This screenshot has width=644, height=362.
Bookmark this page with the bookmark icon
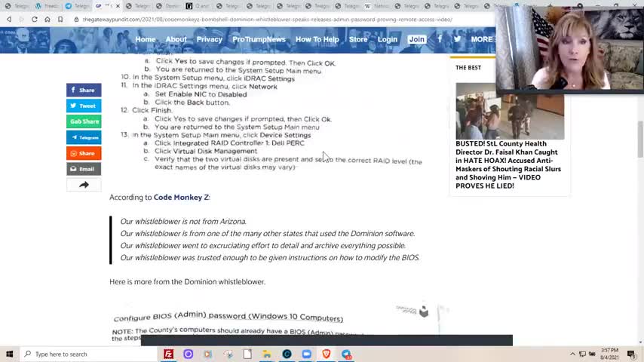pyautogui.click(x=60, y=20)
